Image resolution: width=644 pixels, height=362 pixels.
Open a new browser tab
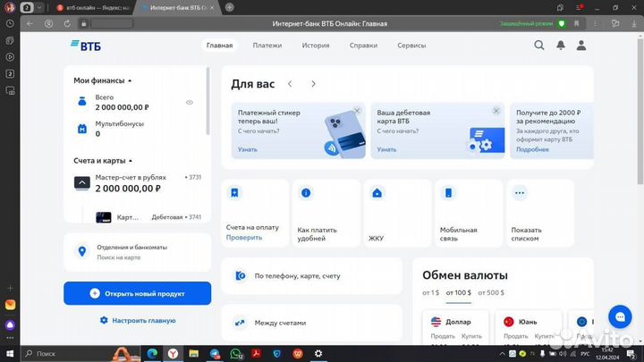[x=230, y=7]
